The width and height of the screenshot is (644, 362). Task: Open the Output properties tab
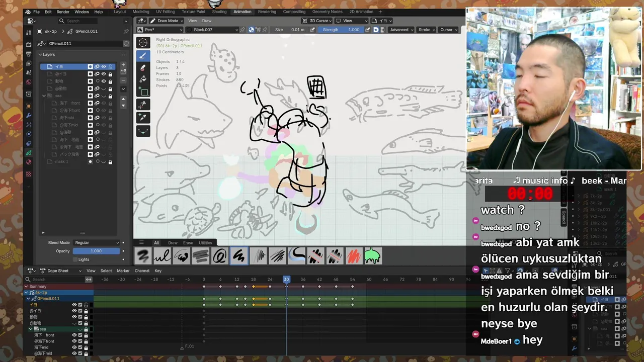pyautogui.click(x=29, y=54)
